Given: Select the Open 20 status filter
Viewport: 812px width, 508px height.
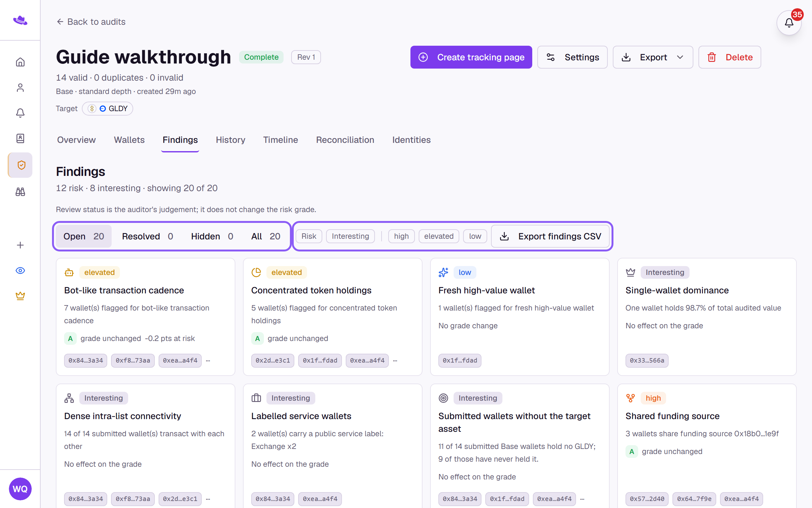Looking at the screenshot, I should [x=83, y=236].
